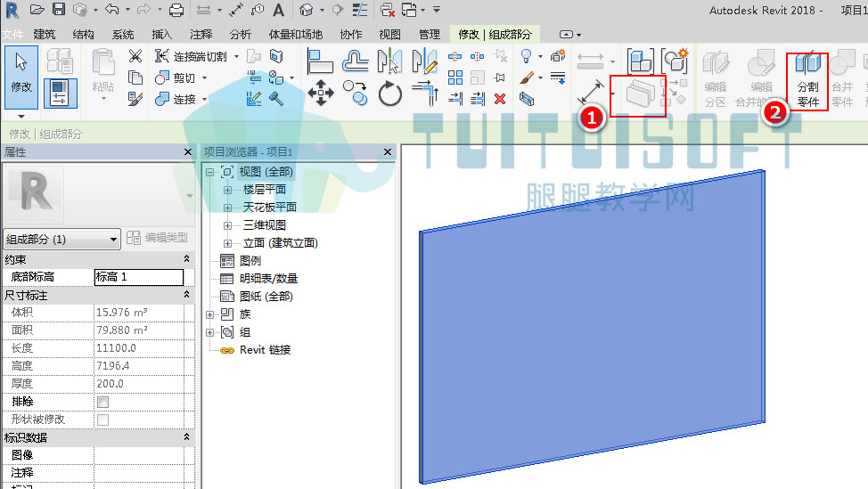
Task: Select the Copy tool in Modify panel
Action: coord(355,93)
